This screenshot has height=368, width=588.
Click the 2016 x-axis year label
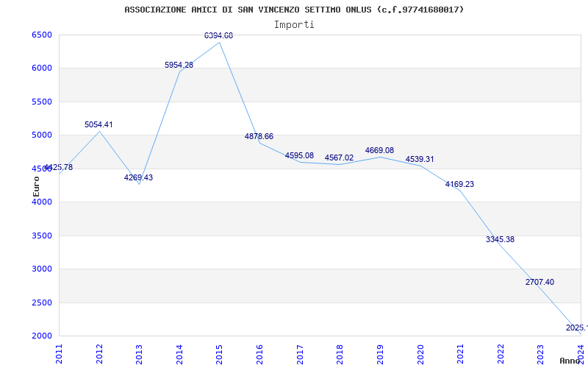[x=259, y=354]
